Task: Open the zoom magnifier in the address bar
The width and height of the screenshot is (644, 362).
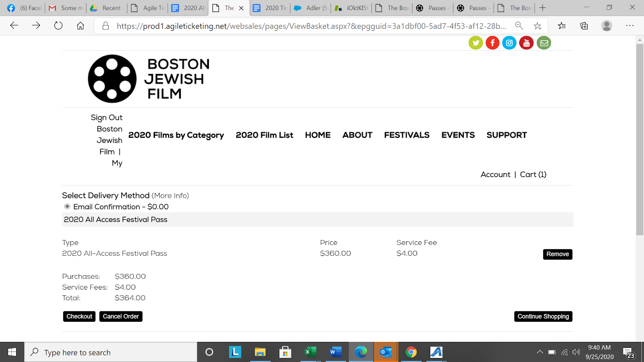Action: click(x=519, y=26)
